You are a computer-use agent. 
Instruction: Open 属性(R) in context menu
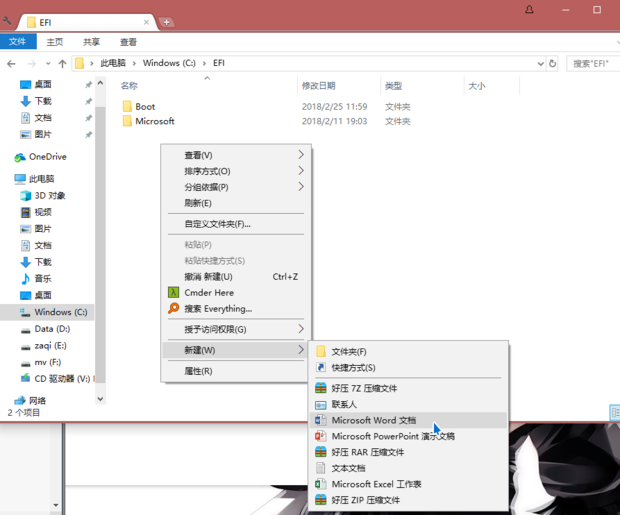[x=236, y=371]
